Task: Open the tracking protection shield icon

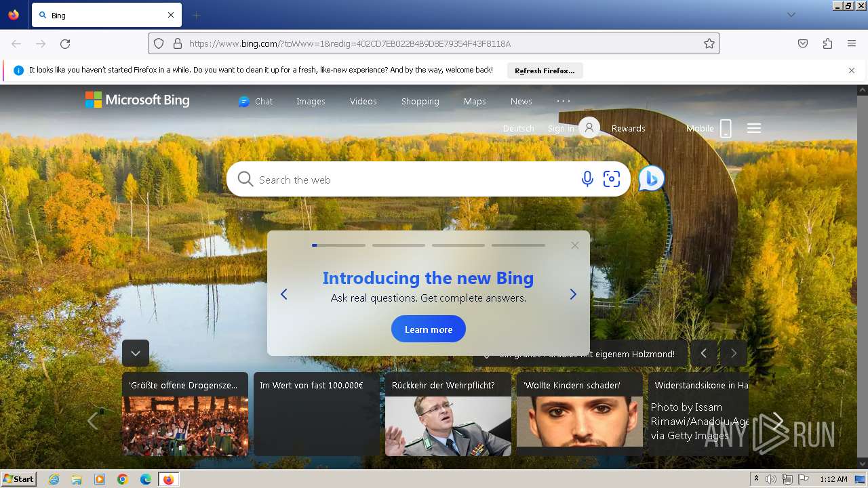Action: pos(159,43)
